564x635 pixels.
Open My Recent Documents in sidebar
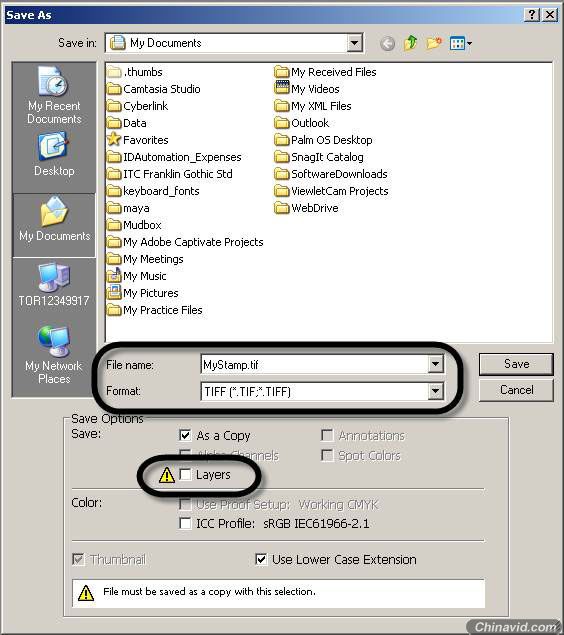[x=54, y=96]
